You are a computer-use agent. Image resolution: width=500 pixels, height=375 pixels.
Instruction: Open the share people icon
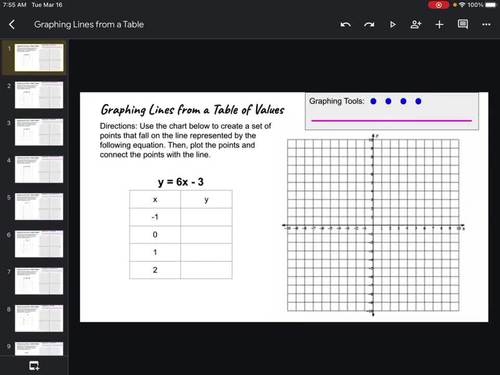[416, 24]
